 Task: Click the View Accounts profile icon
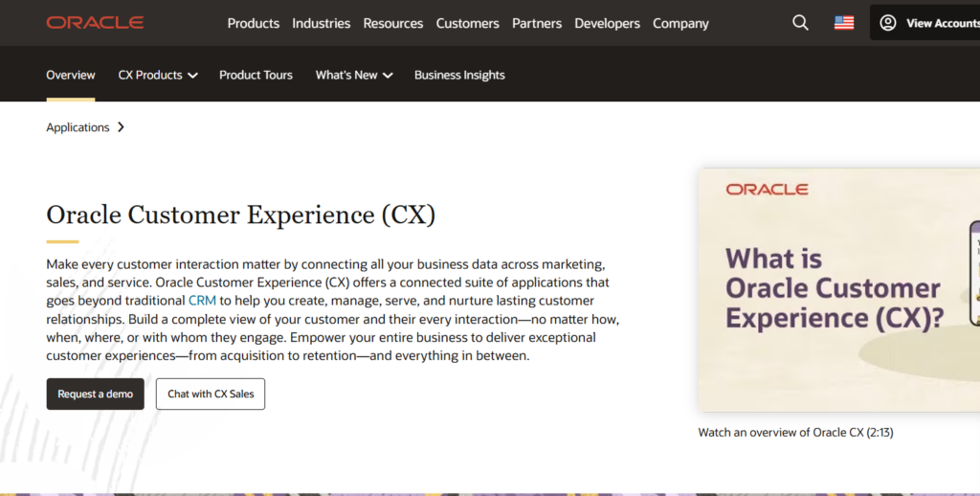[888, 23]
